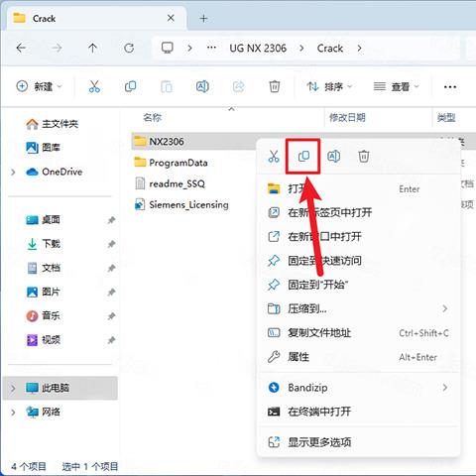Navigate back with the left arrow
The width and height of the screenshot is (476, 476).
21,49
